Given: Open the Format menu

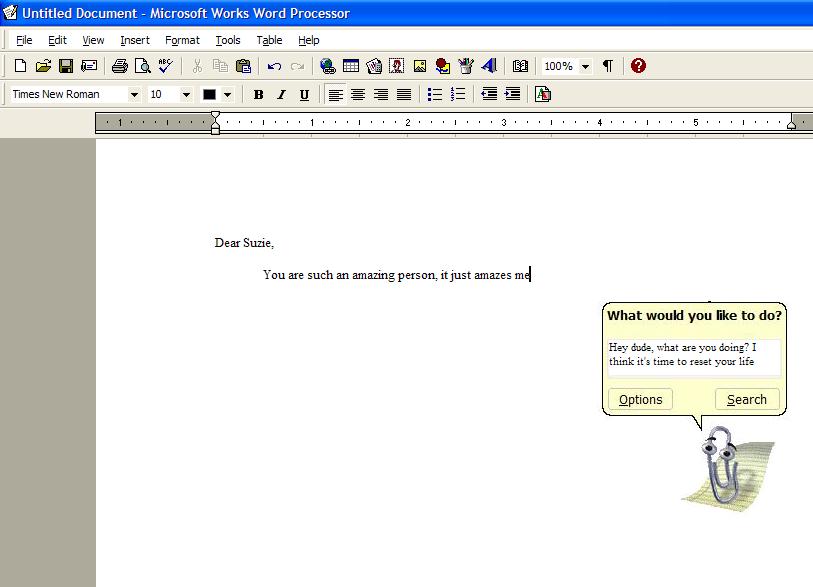Looking at the screenshot, I should click(x=182, y=40).
